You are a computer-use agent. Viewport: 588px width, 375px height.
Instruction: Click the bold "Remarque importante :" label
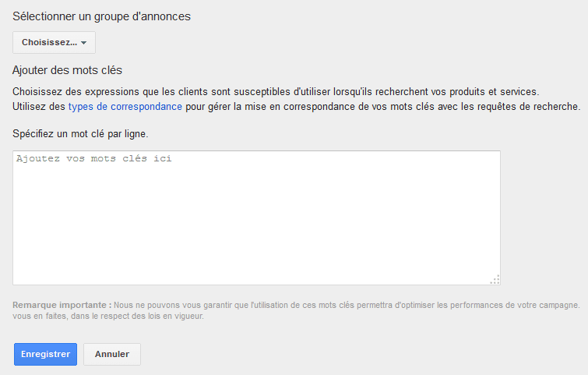[62, 305]
